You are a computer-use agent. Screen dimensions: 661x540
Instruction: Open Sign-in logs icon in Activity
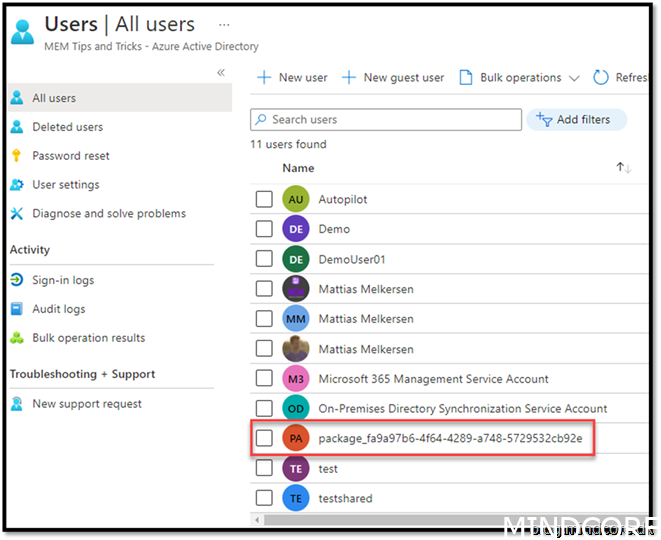[16, 281]
